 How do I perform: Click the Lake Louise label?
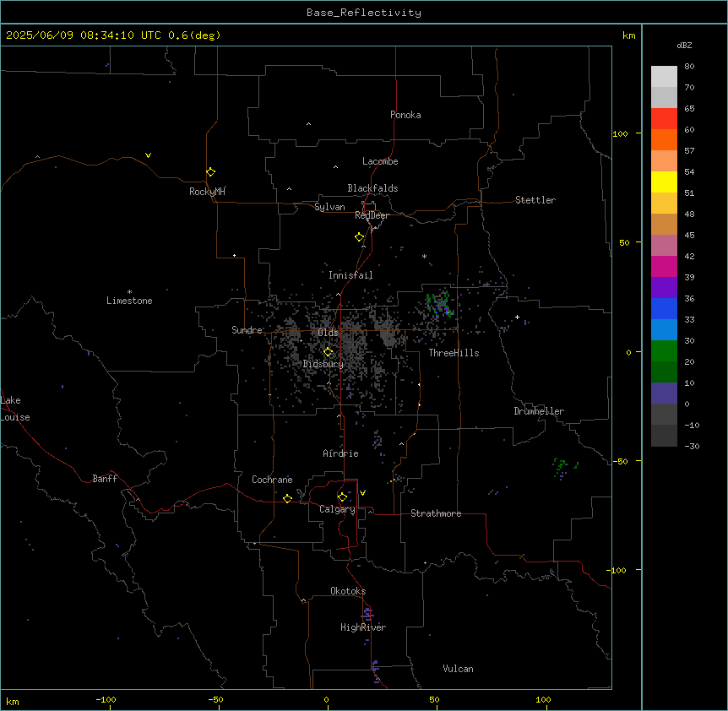(15, 409)
